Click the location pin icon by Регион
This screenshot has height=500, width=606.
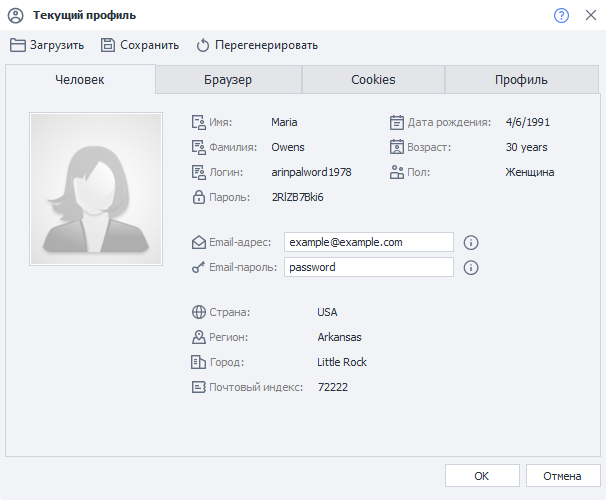click(198, 337)
